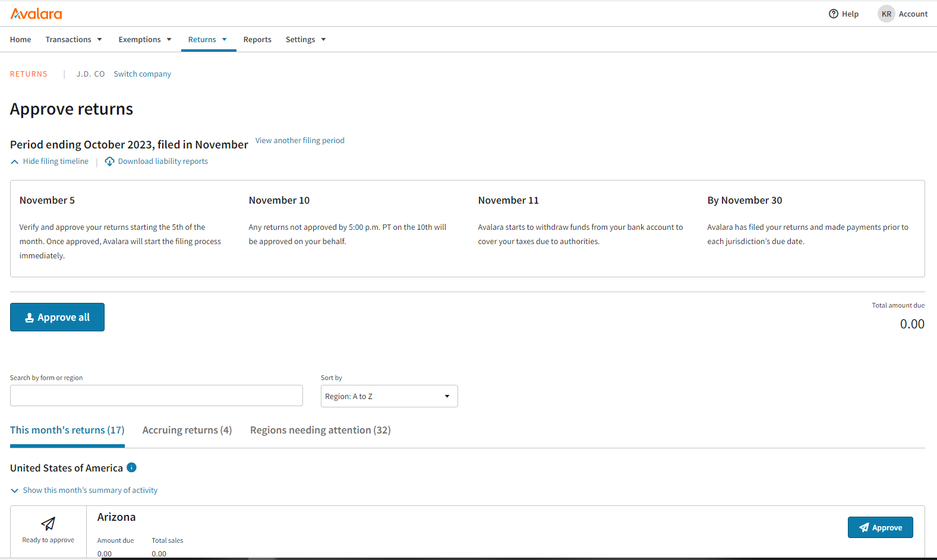
Task: Collapse the filing timeline
Action: (49, 162)
